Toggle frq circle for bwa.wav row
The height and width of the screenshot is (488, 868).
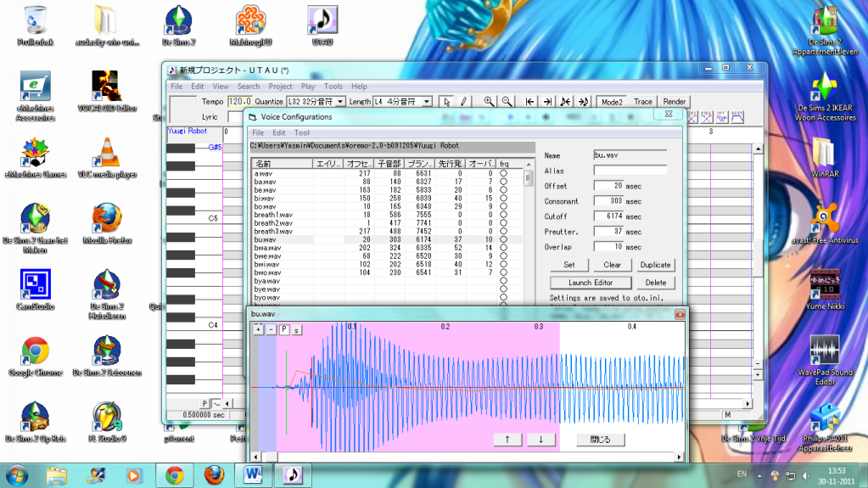click(503, 248)
